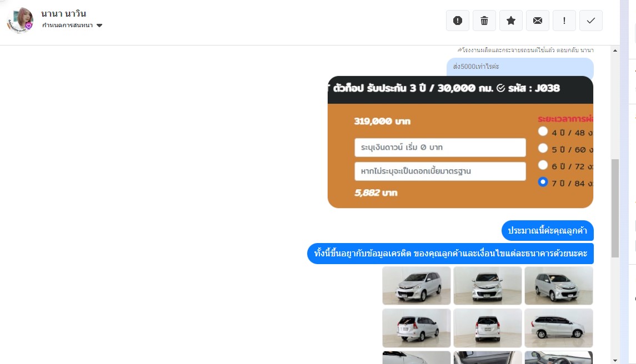The image size is (636, 364).
Task: Mark conversation as spam with the alert octagon icon
Action: 458,21
